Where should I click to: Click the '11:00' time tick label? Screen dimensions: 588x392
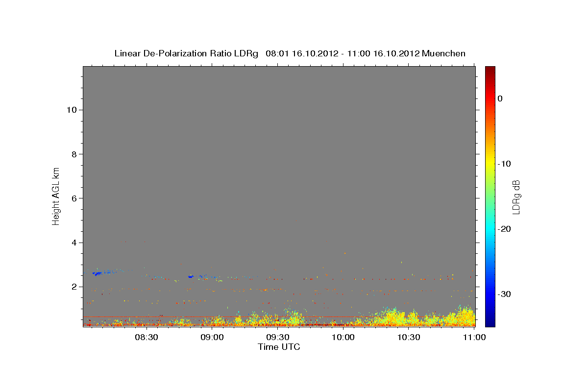pyautogui.click(x=474, y=337)
